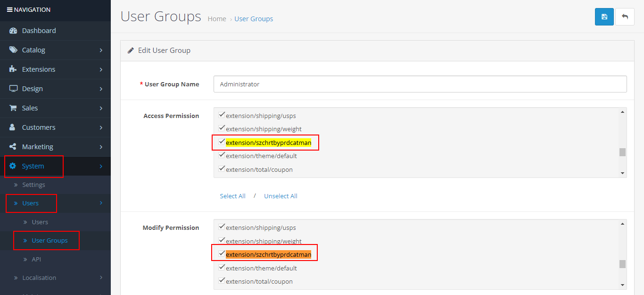This screenshot has height=295, width=644.
Task: Click the blue Save floppy-disk icon
Action: point(604,17)
